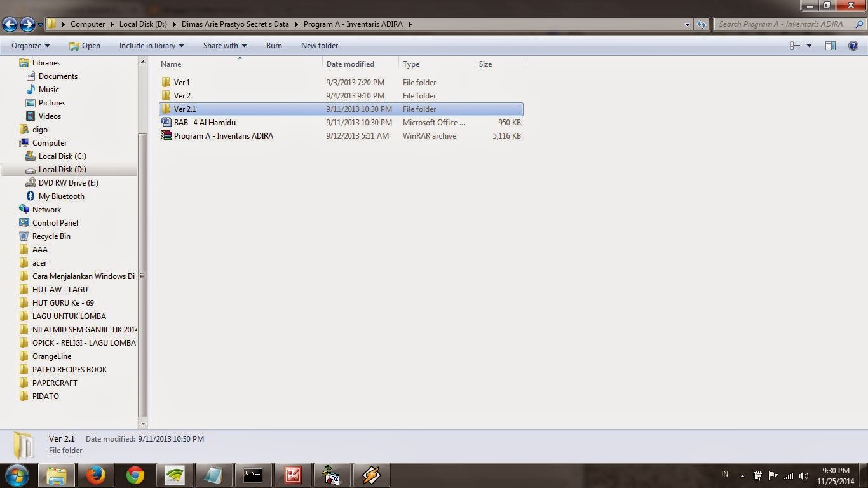Select Libraries in the navigation pane
The width and height of the screenshot is (868, 488).
(46, 63)
